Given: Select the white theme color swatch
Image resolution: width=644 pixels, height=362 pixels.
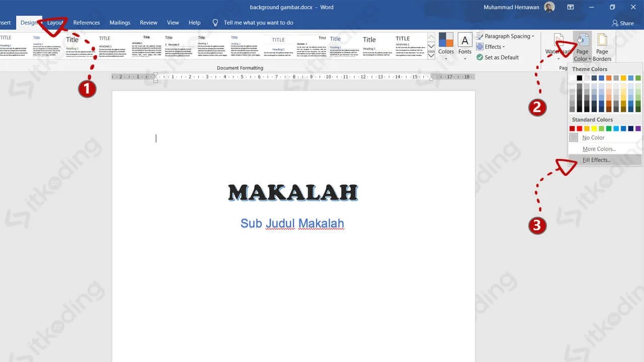Looking at the screenshot, I should 572,78.
